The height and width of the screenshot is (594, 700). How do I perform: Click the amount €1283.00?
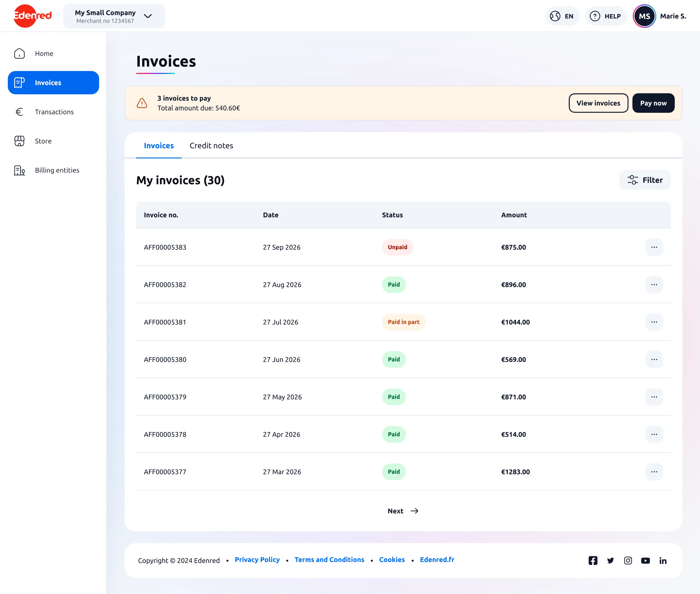click(515, 472)
